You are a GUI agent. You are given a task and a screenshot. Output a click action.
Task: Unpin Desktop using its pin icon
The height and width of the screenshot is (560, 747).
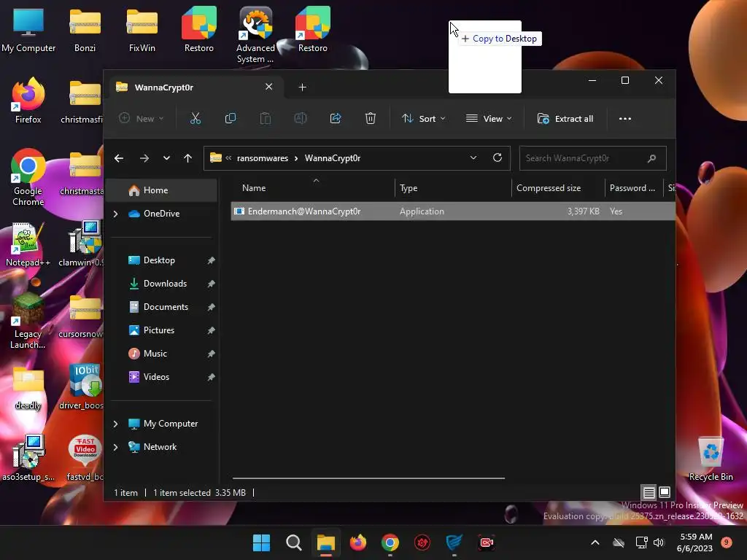coord(211,260)
